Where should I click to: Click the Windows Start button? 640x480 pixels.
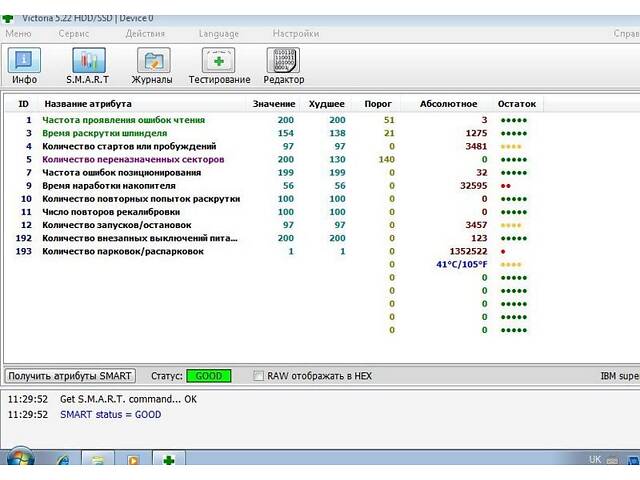pyautogui.click(x=18, y=460)
